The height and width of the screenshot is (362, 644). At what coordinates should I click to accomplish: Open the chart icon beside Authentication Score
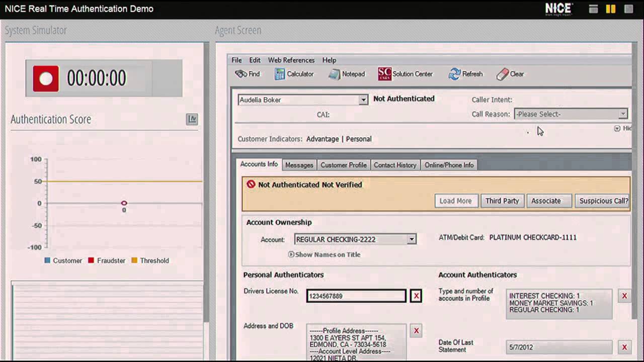192,119
